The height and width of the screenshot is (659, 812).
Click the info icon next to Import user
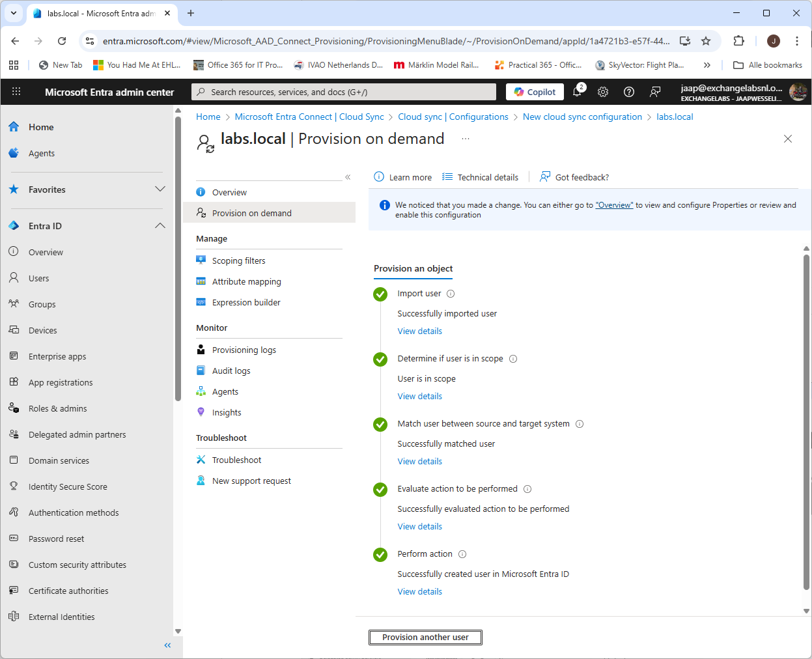pyautogui.click(x=451, y=294)
